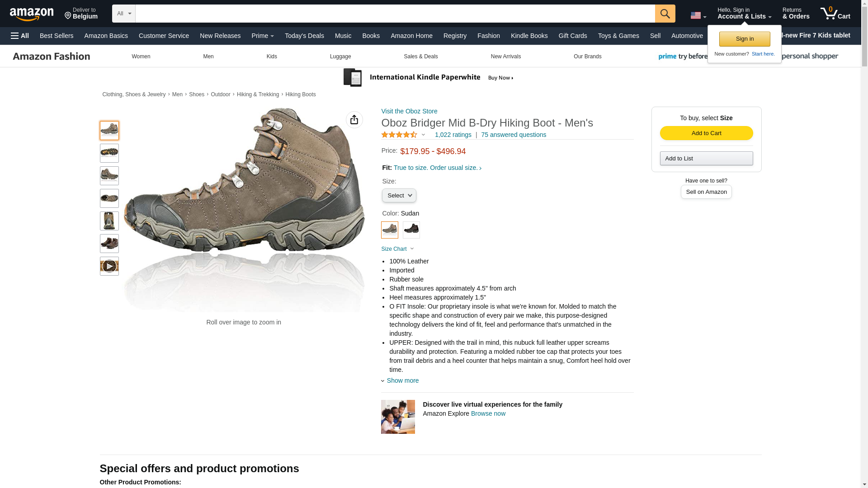Click the Amazon logo
The image size is (868, 488).
tap(32, 14)
